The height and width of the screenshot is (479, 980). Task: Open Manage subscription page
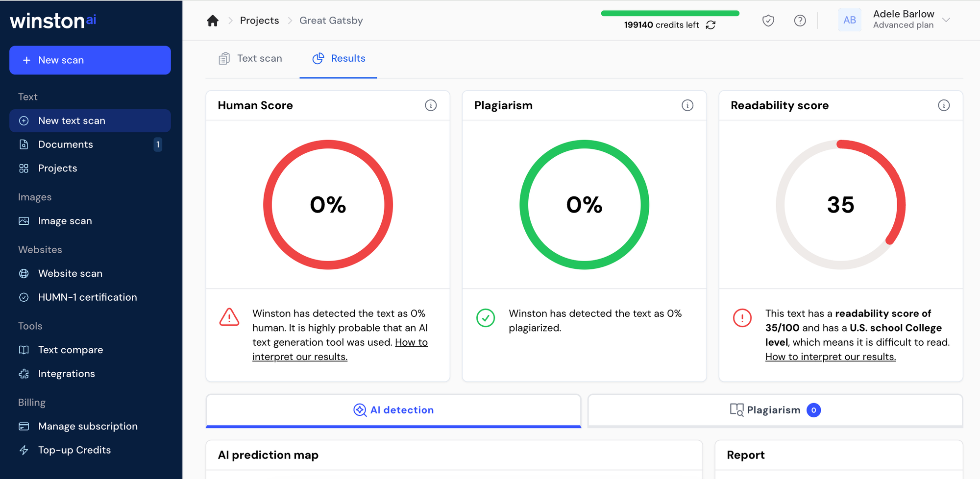click(x=90, y=426)
